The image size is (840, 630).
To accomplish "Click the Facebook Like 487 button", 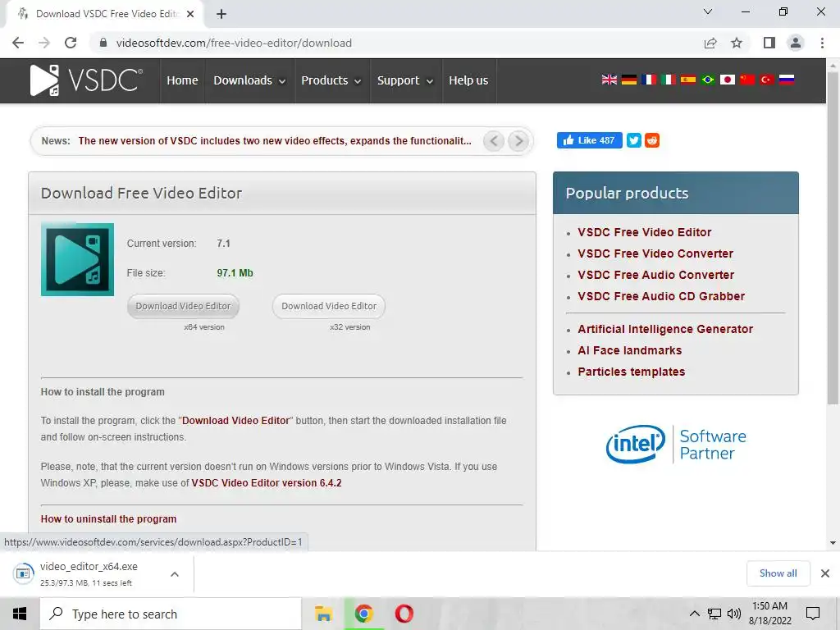I will tap(589, 140).
